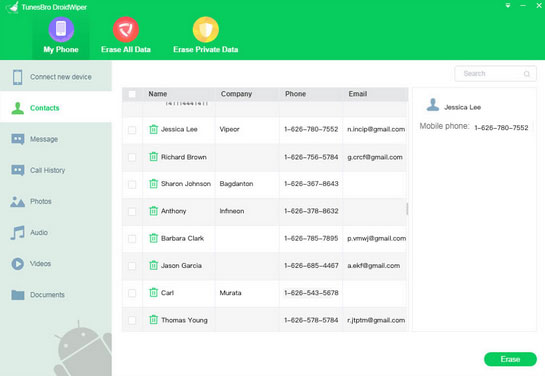This screenshot has height=376, width=545.
Task: Click Thomas Young's trash icon
Action: 153,319
